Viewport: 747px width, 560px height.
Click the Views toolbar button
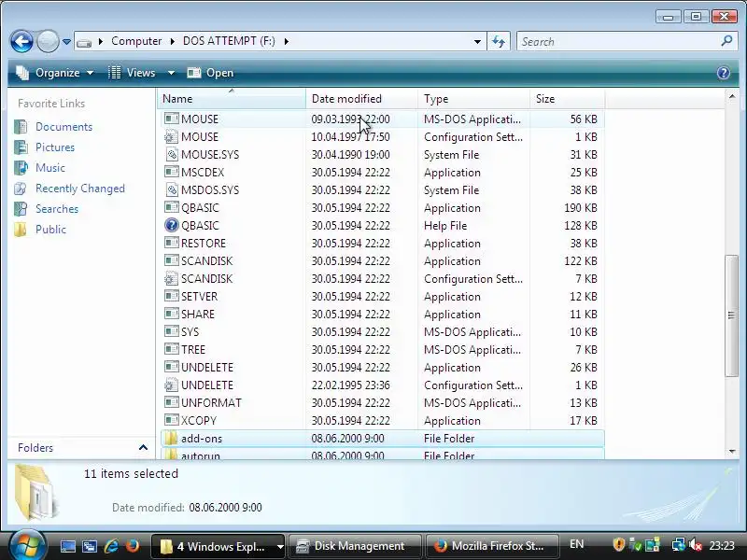tap(132, 73)
